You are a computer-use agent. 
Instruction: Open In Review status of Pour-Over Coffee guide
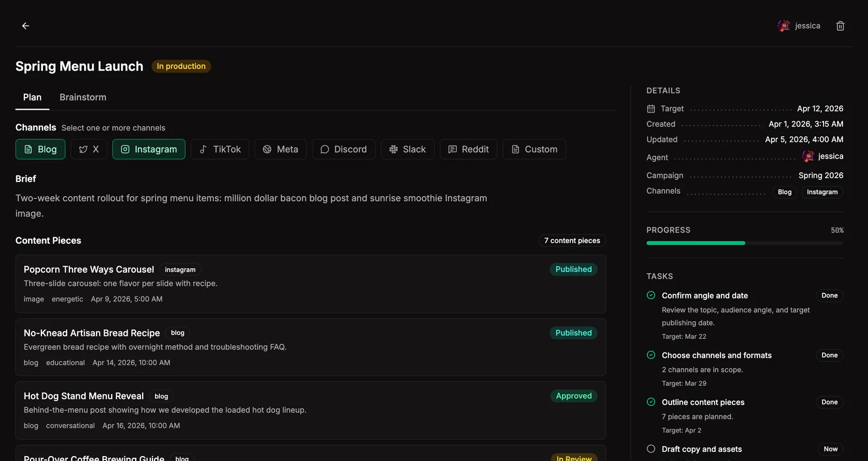[574, 457]
